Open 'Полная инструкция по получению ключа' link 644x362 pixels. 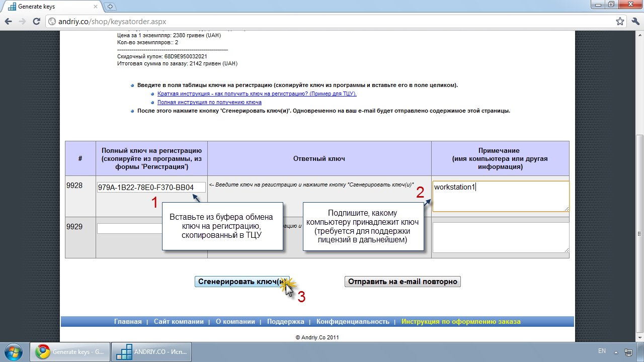209,102
